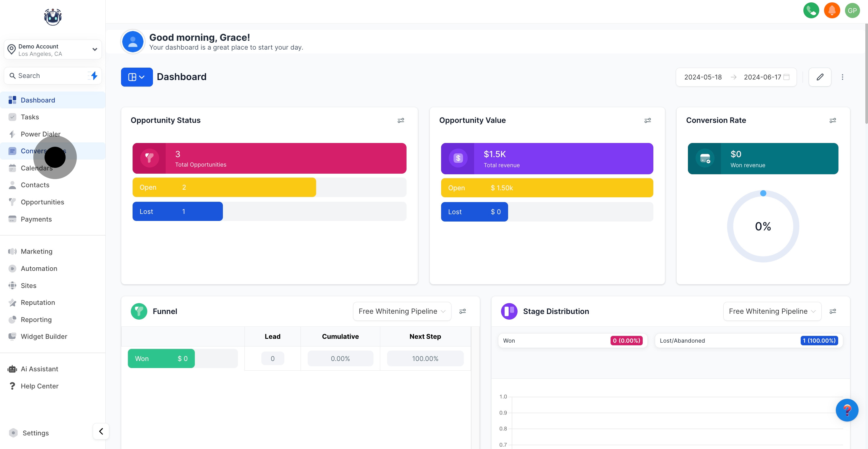Open Reporting in the sidebar
This screenshot has height=449, width=868.
click(36, 319)
